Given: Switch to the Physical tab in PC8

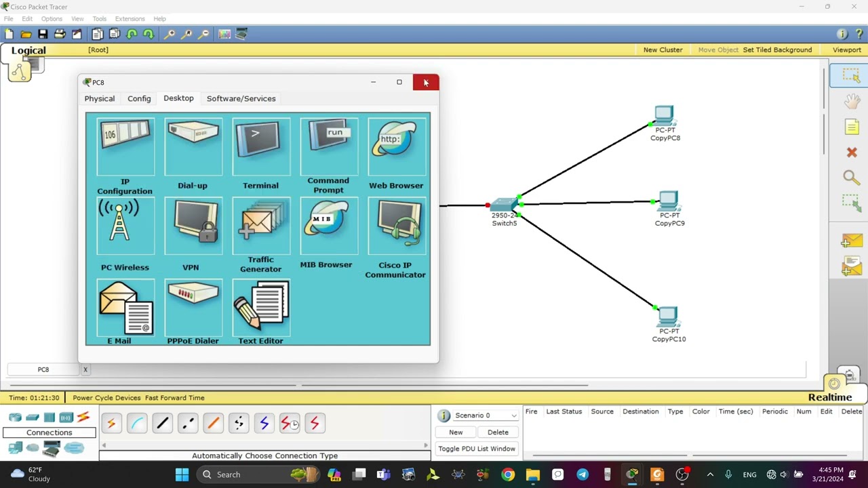Looking at the screenshot, I should (100, 99).
